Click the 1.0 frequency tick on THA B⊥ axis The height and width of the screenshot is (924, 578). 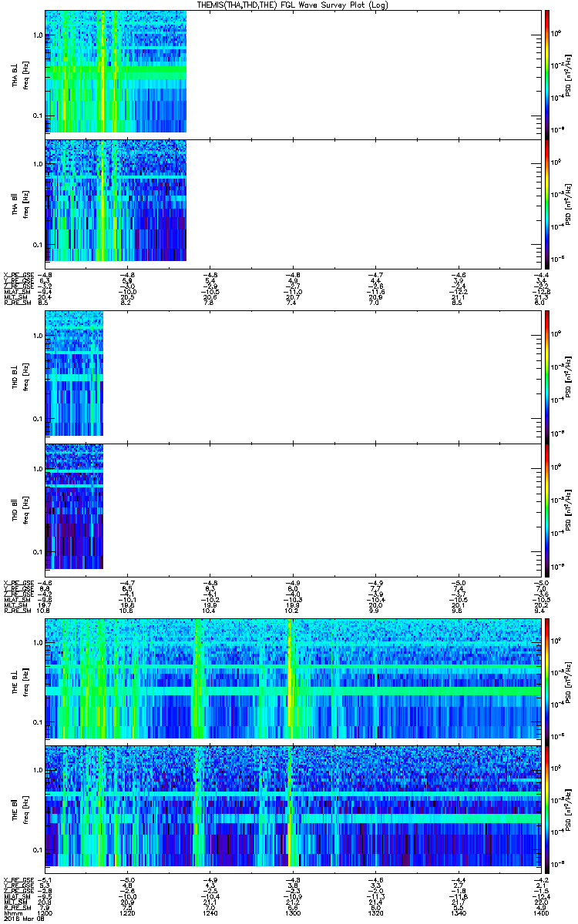pyautogui.click(x=38, y=35)
